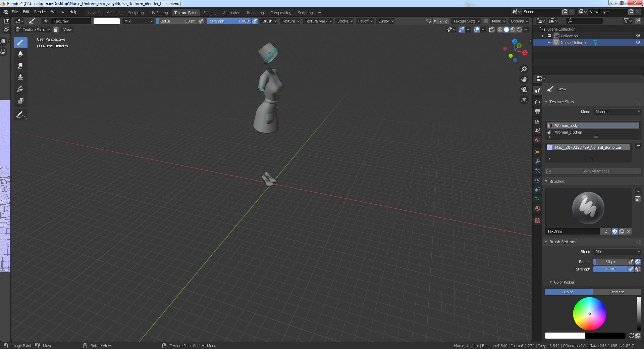The width and height of the screenshot is (644, 349).
Task: Add a new texture paint slot
Action: pyautogui.click(x=639, y=146)
